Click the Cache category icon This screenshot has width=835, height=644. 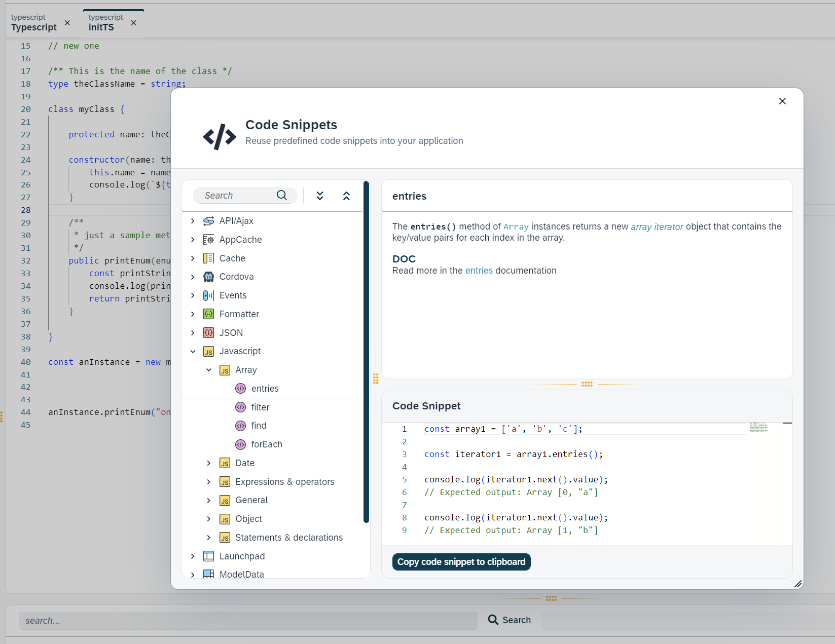click(x=208, y=258)
